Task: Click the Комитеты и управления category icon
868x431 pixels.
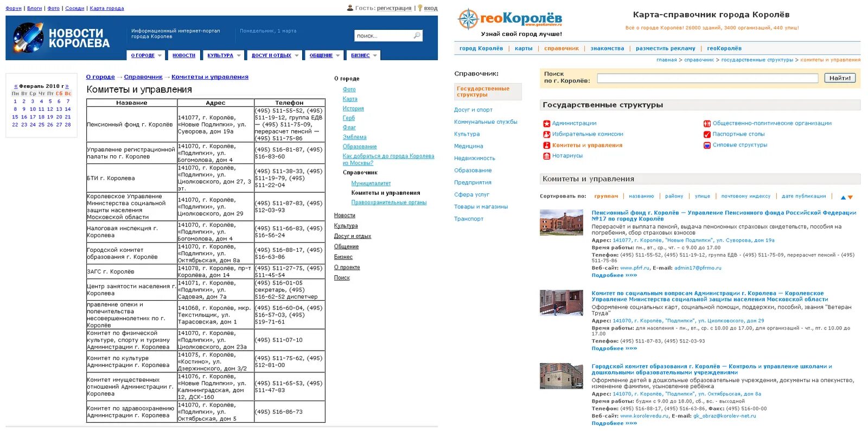Action: point(547,145)
